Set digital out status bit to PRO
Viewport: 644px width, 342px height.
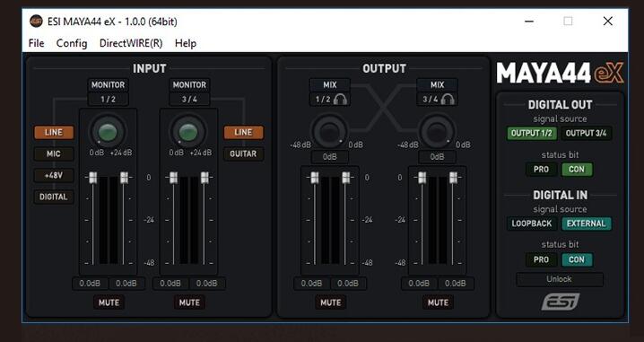pos(542,170)
